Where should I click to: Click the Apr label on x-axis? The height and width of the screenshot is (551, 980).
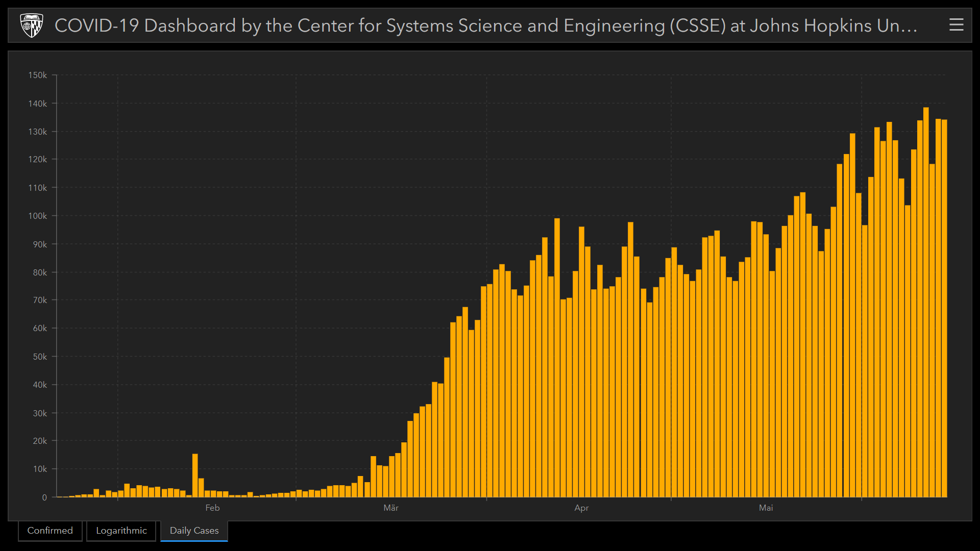(x=581, y=508)
